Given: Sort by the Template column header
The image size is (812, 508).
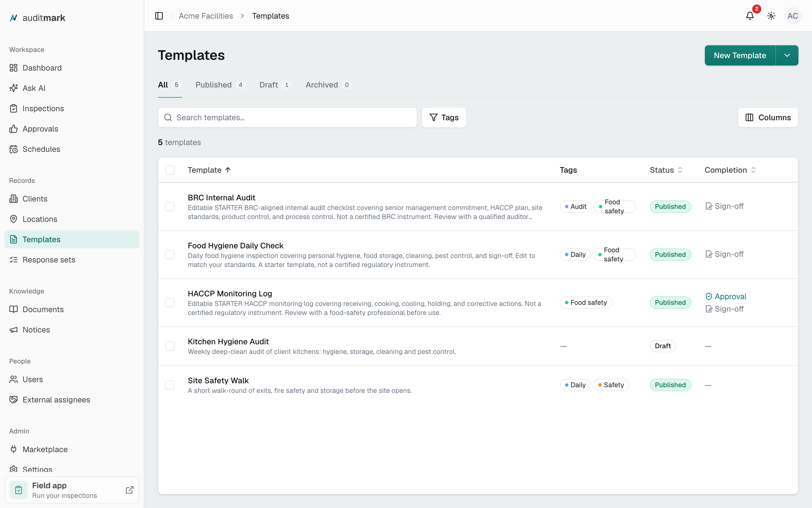Looking at the screenshot, I should click(x=209, y=170).
